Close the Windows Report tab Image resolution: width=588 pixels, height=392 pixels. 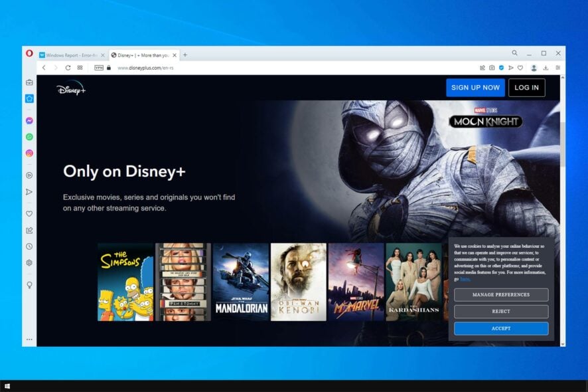pos(103,55)
